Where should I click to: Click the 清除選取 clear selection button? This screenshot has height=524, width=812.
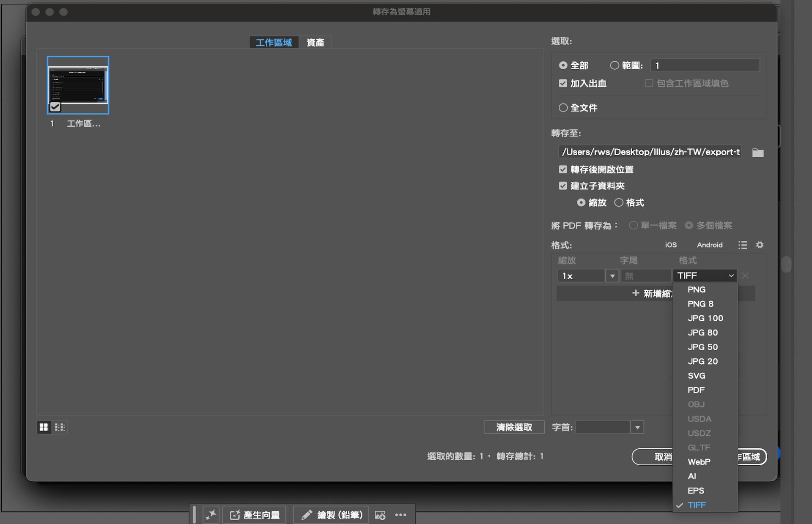(514, 427)
